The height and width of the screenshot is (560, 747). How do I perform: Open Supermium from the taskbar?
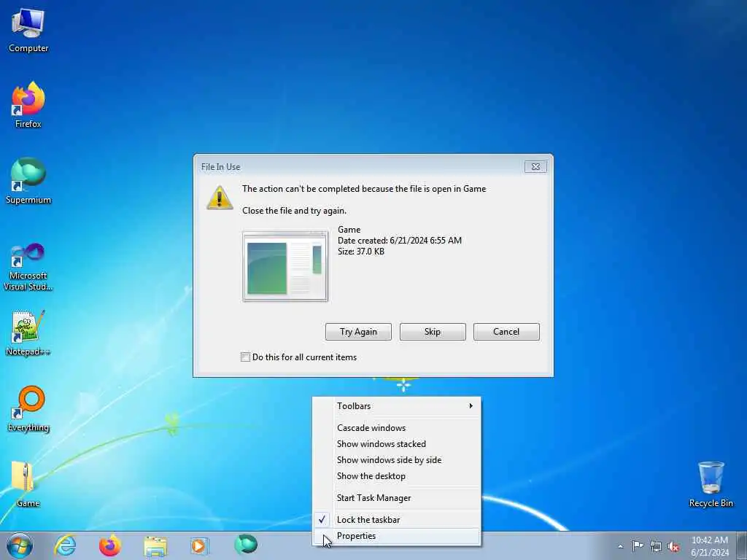click(x=246, y=545)
